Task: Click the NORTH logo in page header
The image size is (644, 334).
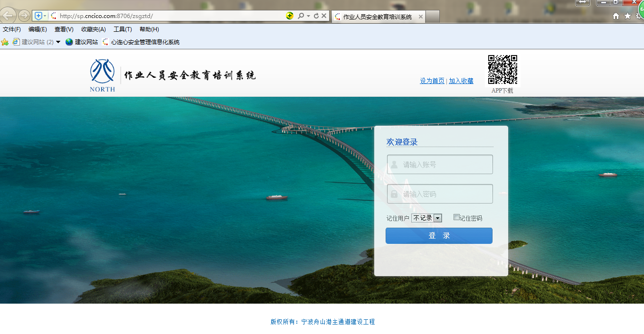Action: coord(102,75)
